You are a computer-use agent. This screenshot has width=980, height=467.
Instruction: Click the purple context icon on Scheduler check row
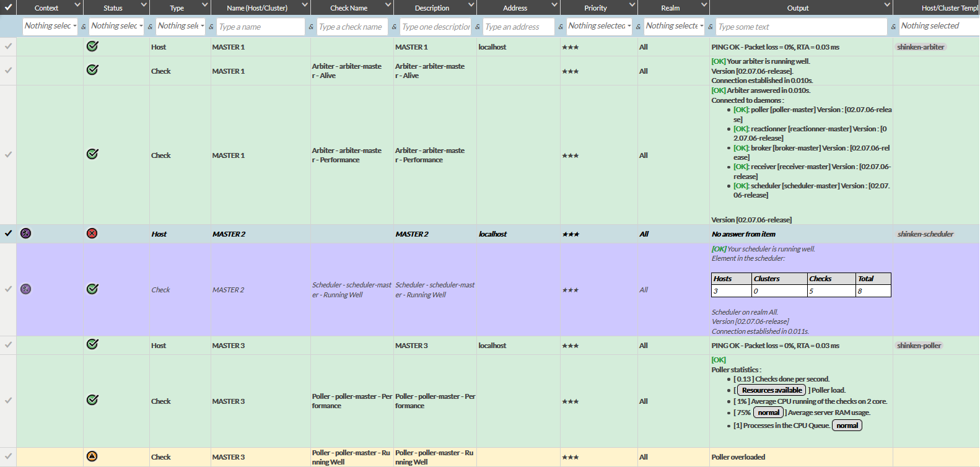26,289
